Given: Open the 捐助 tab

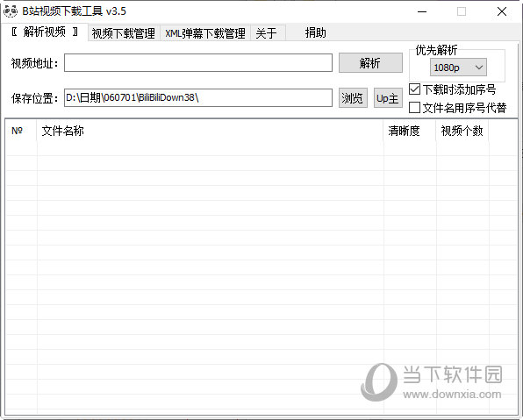Looking at the screenshot, I should pos(315,33).
